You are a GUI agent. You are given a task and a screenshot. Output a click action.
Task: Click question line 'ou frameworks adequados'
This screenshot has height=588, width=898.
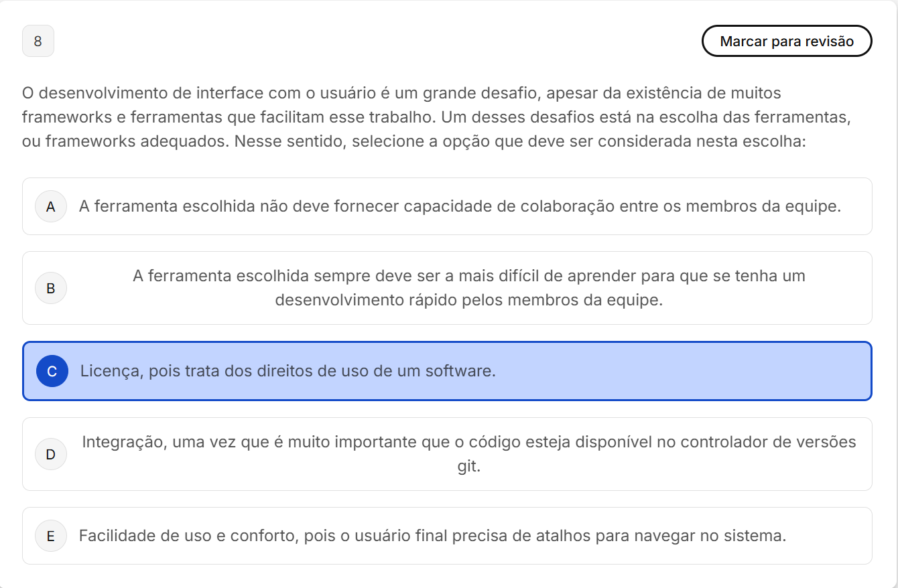413,142
